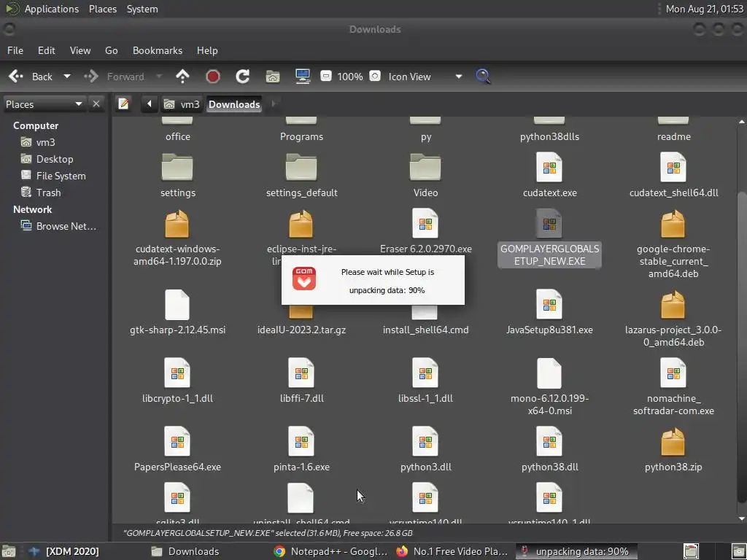Open Trash in the sidebar
The width and height of the screenshot is (747, 560).
(41, 192)
